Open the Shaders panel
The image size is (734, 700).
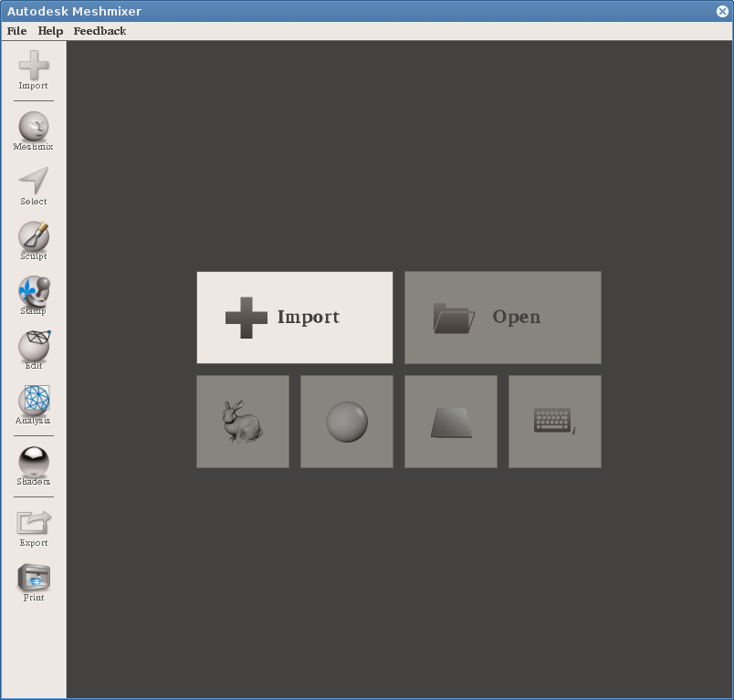(x=33, y=466)
